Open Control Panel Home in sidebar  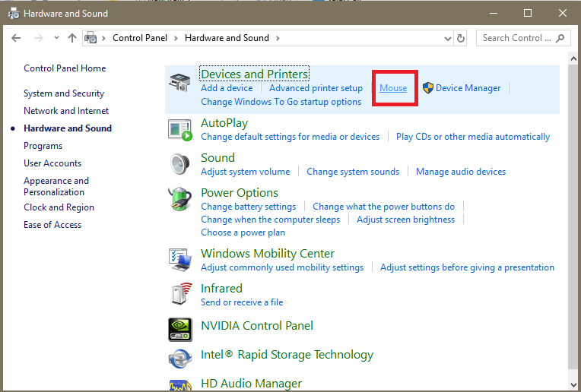[x=65, y=68]
